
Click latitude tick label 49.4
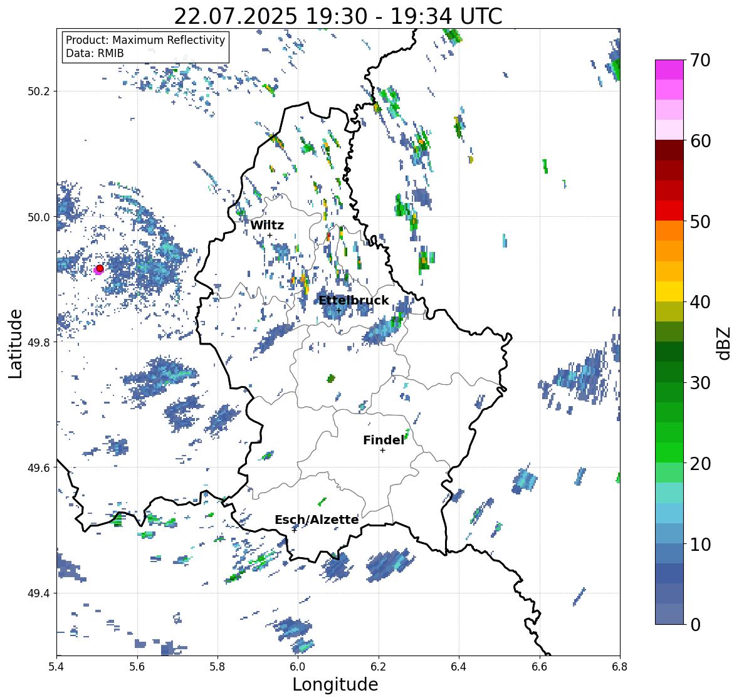point(39,593)
